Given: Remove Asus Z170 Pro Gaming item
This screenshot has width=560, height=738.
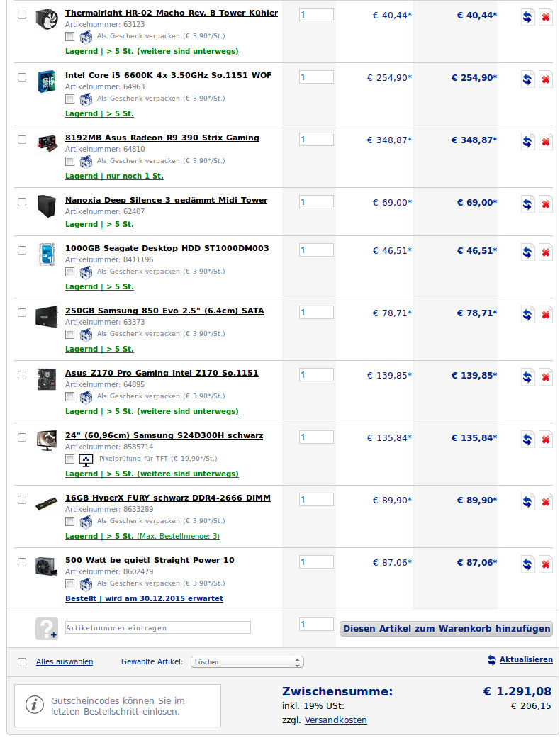Looking at the screenshot, I should 546,377.
